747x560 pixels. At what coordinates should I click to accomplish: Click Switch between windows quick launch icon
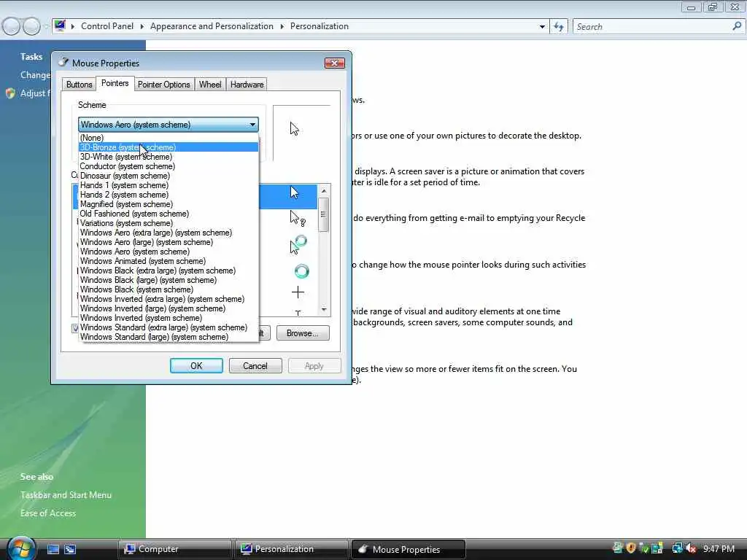coord(70,549)
